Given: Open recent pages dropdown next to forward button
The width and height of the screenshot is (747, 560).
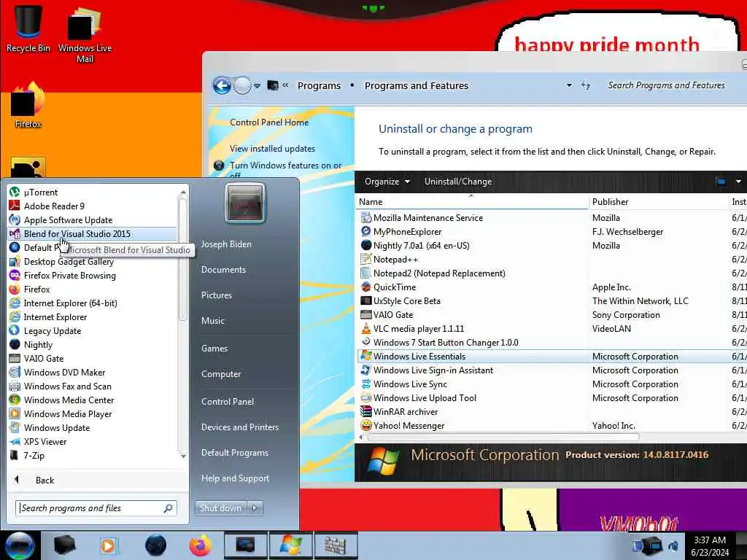Looking at the screenshot, I should pyautogui.click(x=258, y=86).
